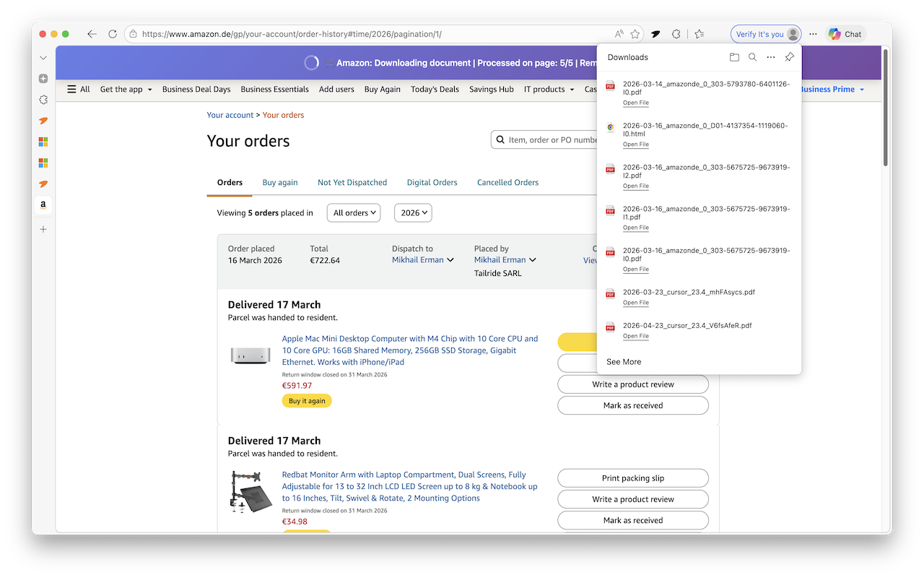The height and width of the screenshot is (578, 924).
Task: Switch to the Amazon tab in the sidebar
Action: point(43,205)
